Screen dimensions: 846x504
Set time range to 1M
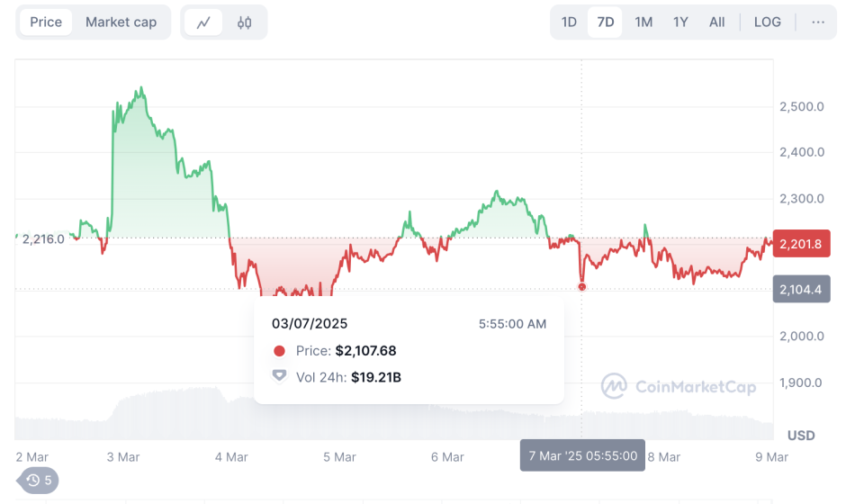point(643,22)
